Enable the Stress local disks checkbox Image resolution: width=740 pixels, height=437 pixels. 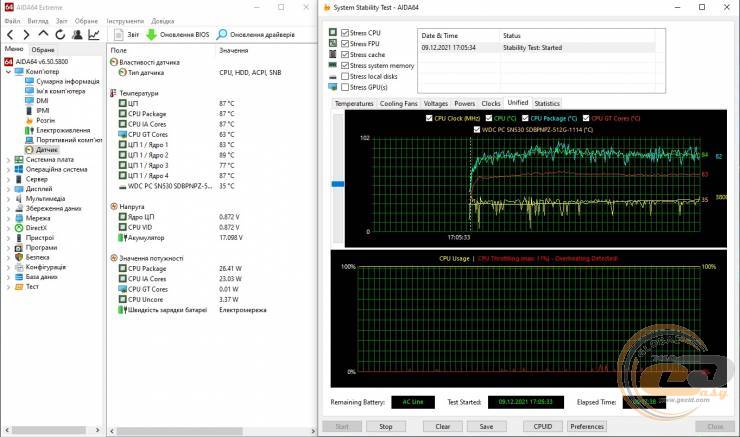pos(345,76)
